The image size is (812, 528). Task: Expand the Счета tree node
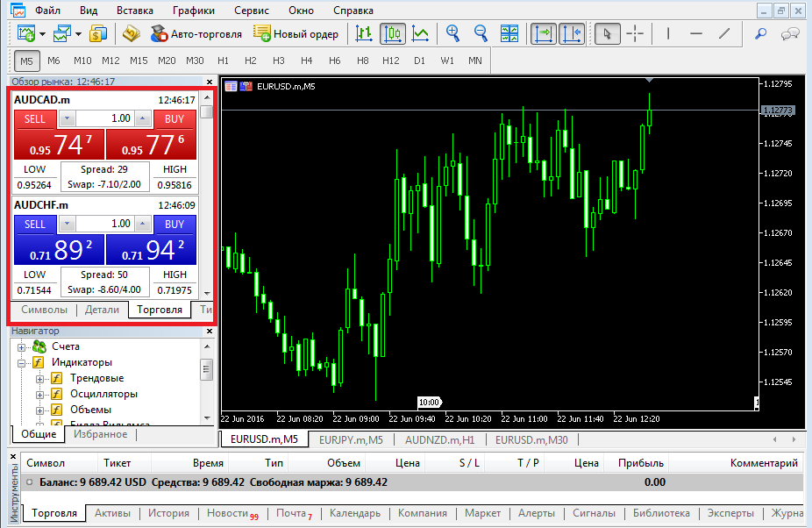(21, 346)
